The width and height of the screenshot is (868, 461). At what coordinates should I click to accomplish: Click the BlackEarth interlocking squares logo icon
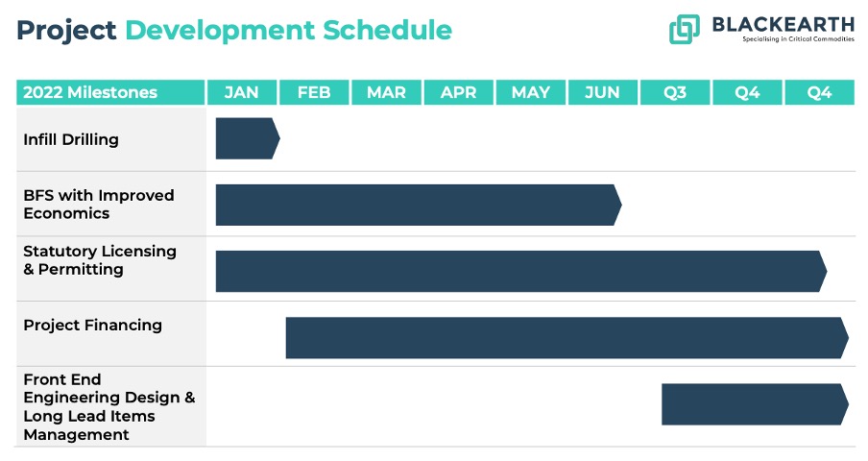point(685,29)
